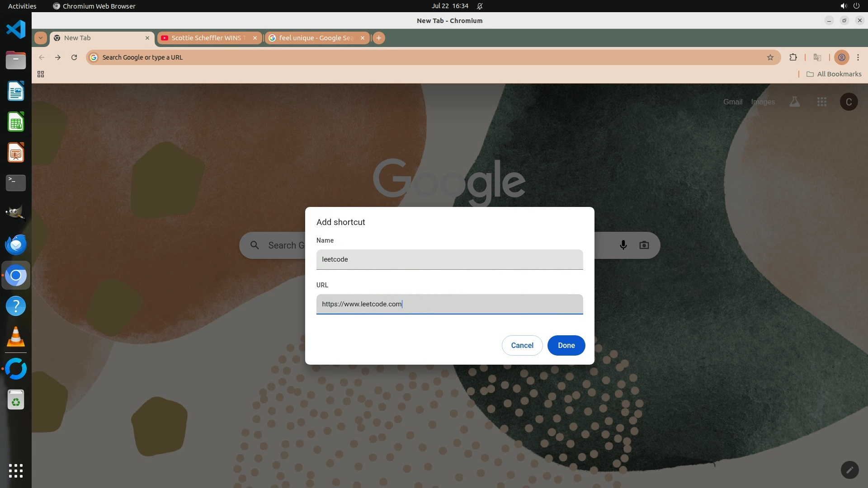Image resolution: width=868 pixels, height=488 pixels.
Task: Open the All Bookmarks folder
Action: 834,74
